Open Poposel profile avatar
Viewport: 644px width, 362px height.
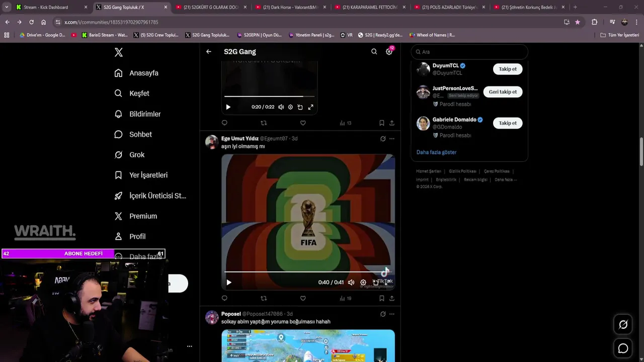212,317
